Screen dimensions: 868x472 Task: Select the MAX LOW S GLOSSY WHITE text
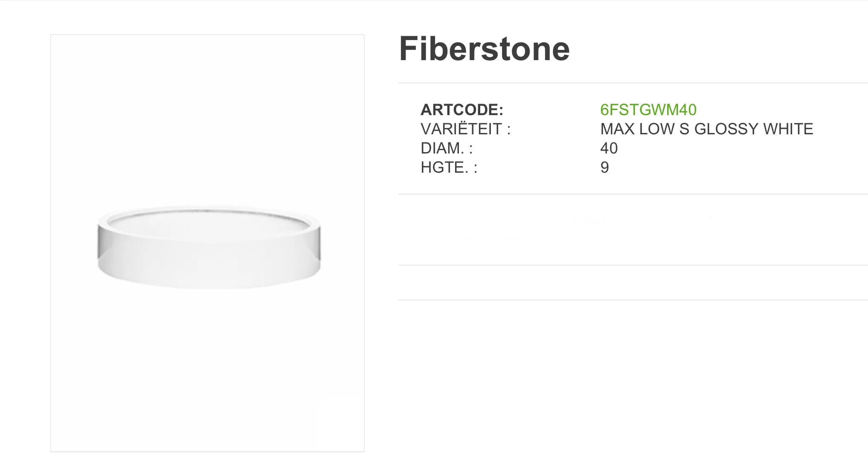[707, 129]
